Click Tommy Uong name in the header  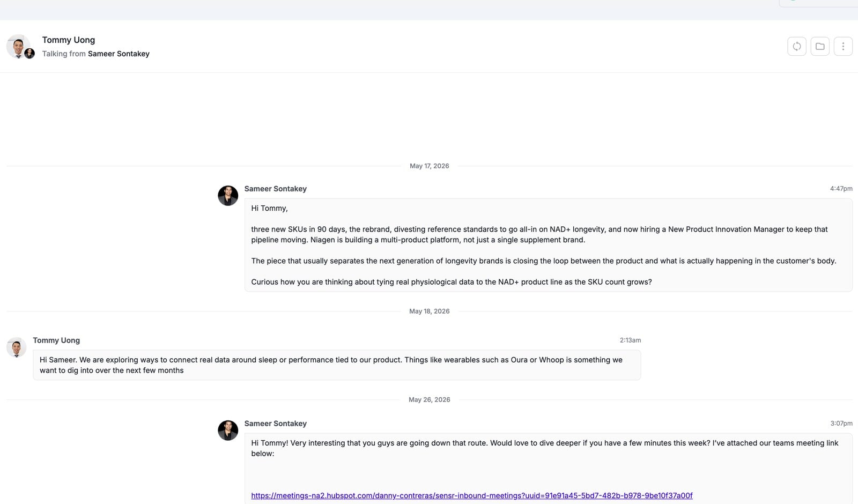[69, 40]
